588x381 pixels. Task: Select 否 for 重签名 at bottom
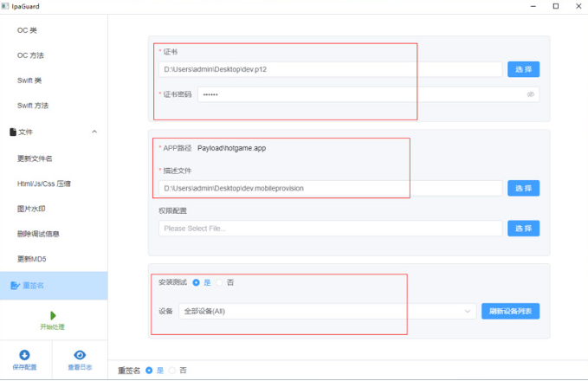[172, 371]
